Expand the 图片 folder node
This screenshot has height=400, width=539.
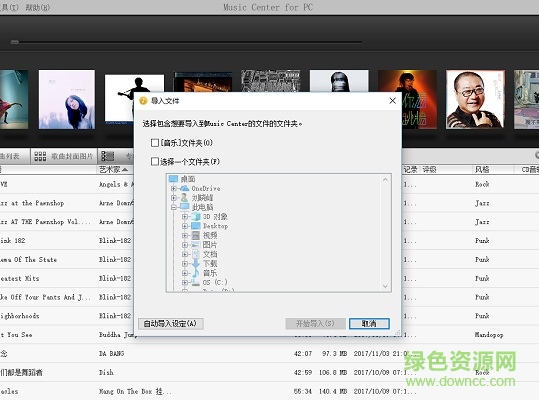pos(185,245)
